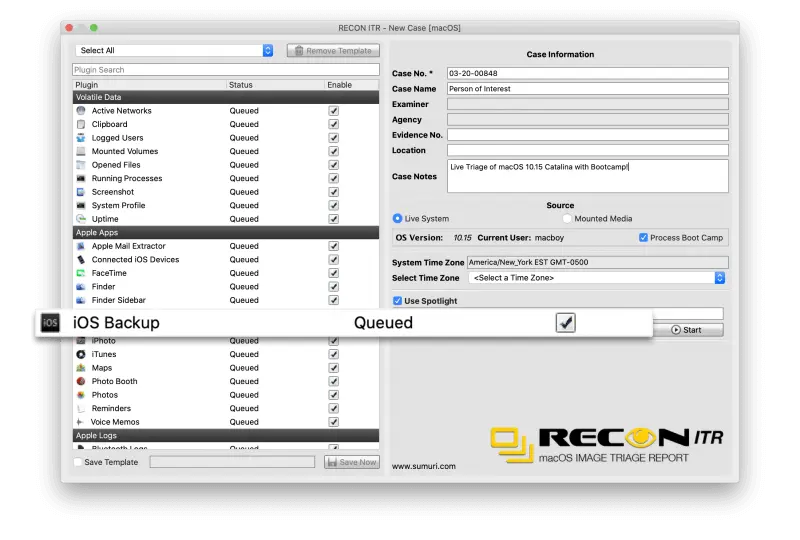The image size is (800, 540).
Task: Click the Active Networks plugin icon
Action: (x=81, y=111)
